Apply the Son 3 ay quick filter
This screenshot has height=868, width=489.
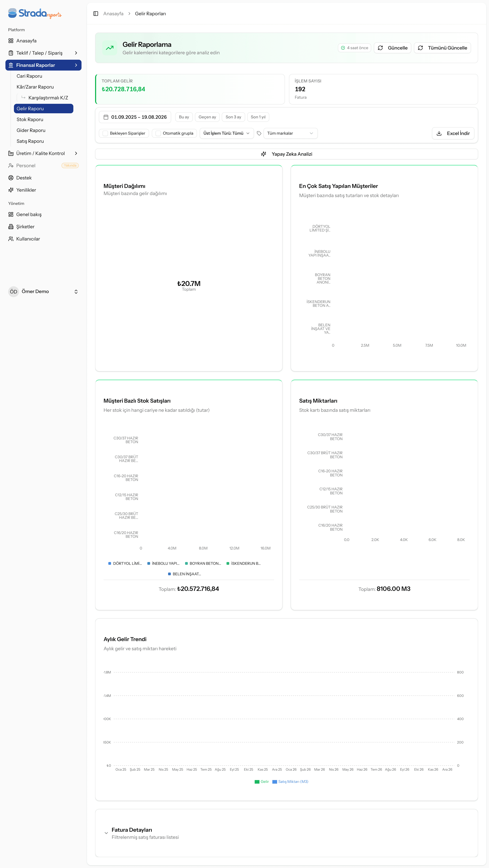pyautogui.click(x=233, y=117)
